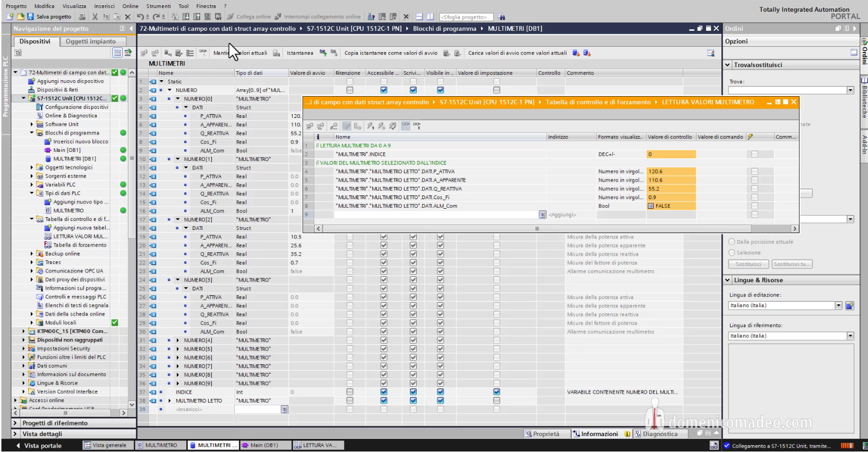The image size is (868, 452).
Task: Click Copia istantanee come valori di avvio
Action: point(391,53)
